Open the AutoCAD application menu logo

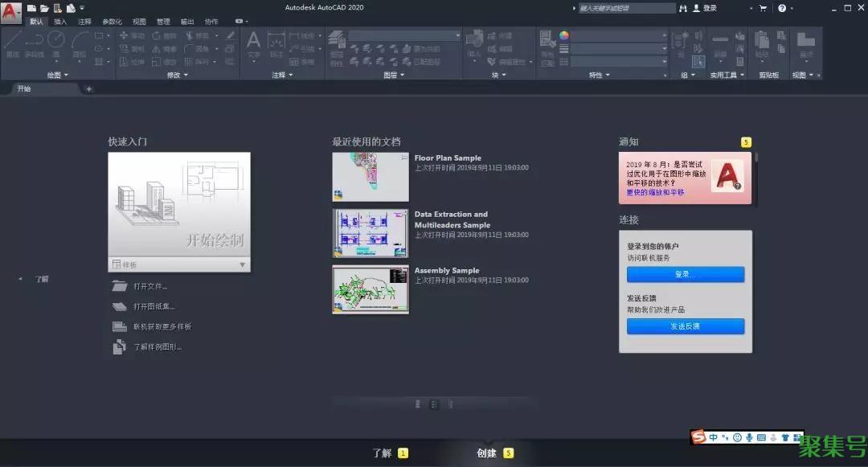[10, 13]
